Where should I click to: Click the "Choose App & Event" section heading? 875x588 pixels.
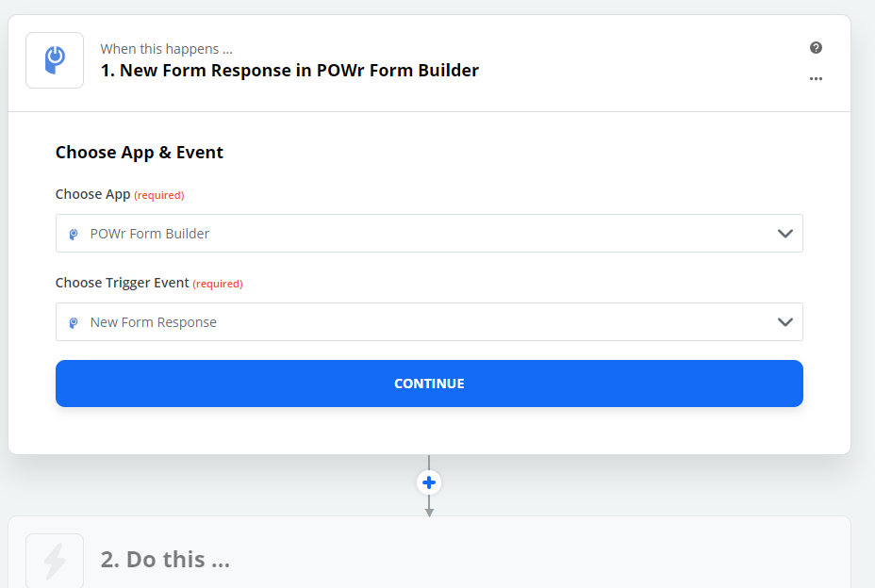140,153
